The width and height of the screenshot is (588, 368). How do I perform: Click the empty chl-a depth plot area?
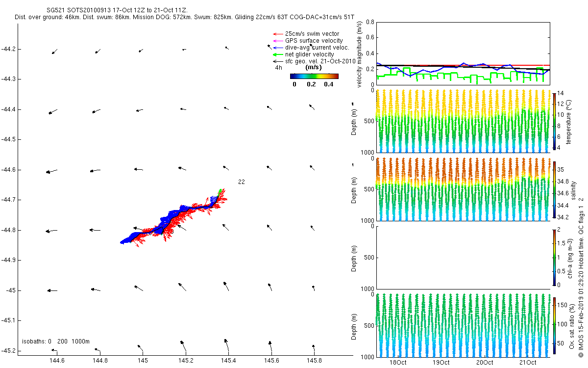(x=463, y=257)
